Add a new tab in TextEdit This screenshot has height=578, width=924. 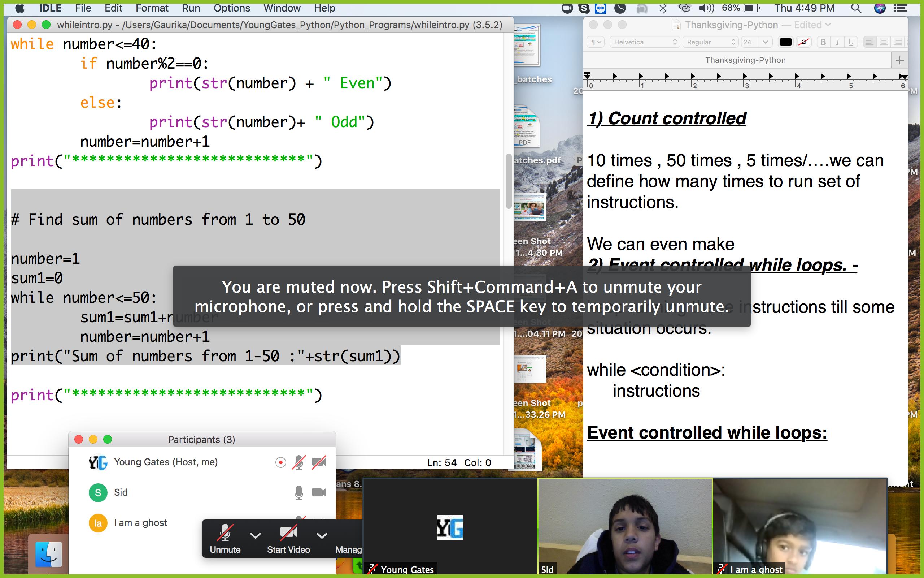899,60
